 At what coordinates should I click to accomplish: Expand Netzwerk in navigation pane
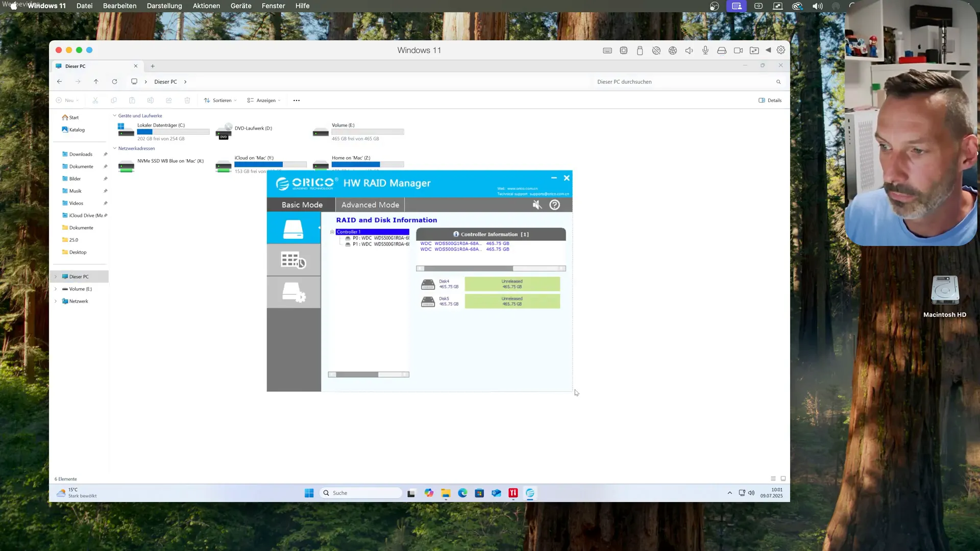coord(56,301)
